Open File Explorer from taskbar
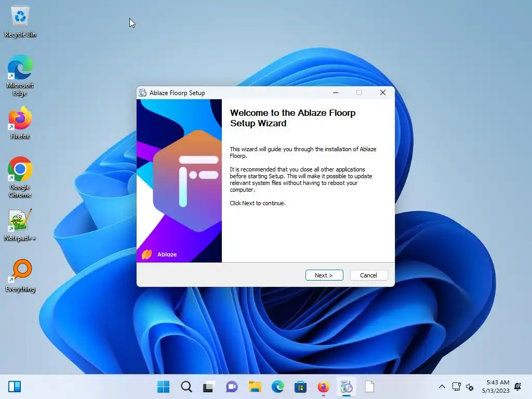532x399 pixels. click(x=255, y=387)
